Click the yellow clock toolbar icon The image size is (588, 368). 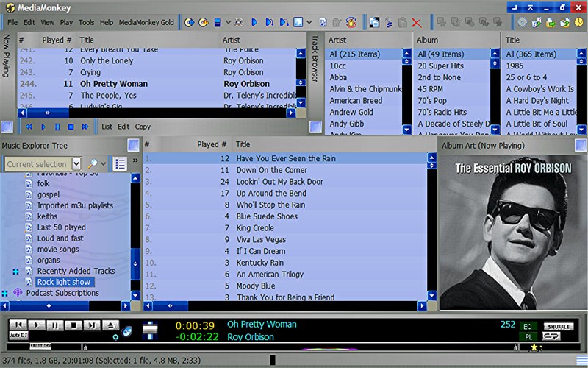tap(579, 23)
